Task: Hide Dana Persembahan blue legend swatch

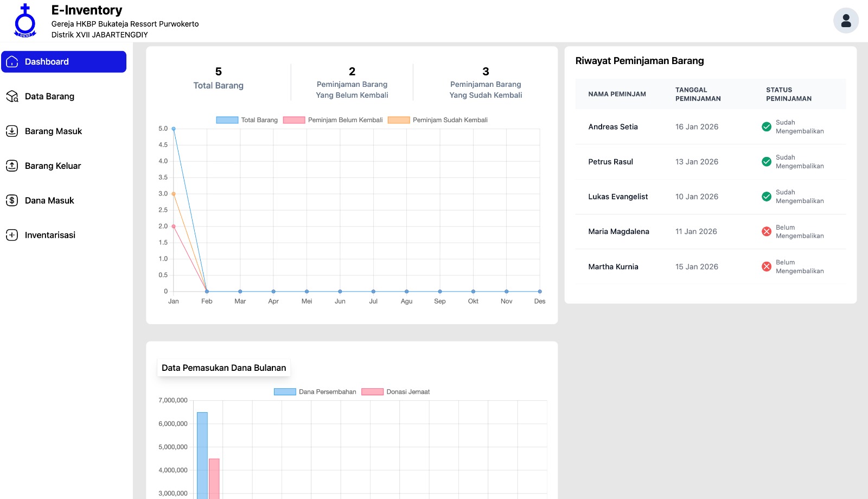Action: [x=285, y=392]
